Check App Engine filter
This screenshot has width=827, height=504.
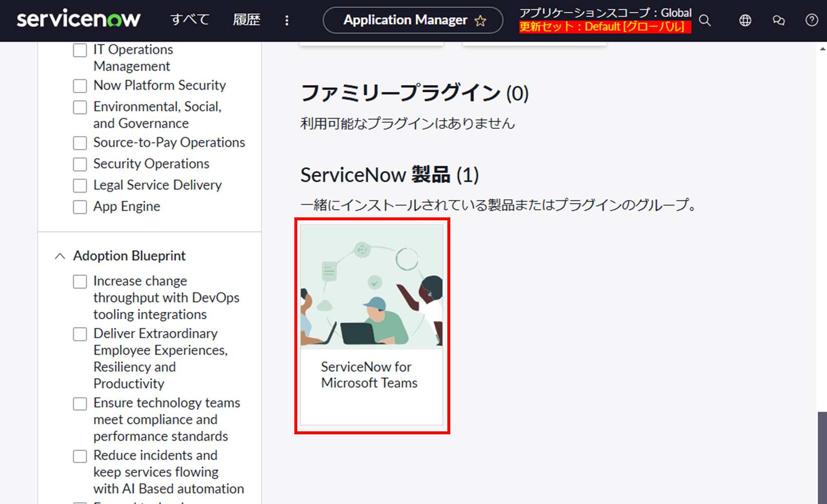(x=80, y=207)
